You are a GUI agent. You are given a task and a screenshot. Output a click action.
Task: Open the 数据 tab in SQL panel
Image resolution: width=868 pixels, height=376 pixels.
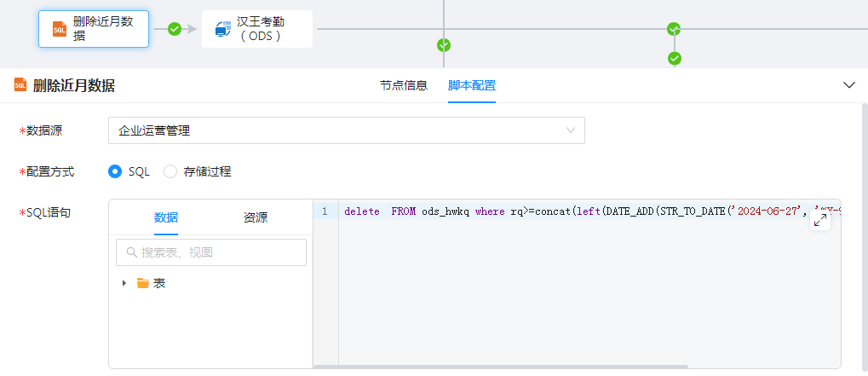[x=166, y=217]
